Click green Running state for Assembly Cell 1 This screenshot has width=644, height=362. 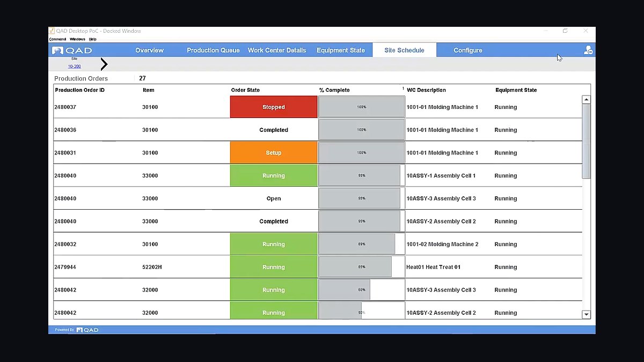[x=274, y=176]
